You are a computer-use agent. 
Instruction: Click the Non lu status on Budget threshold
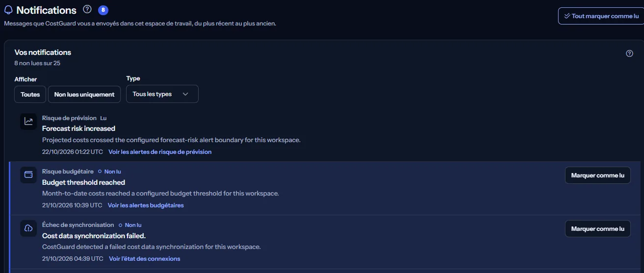point(109,172)
